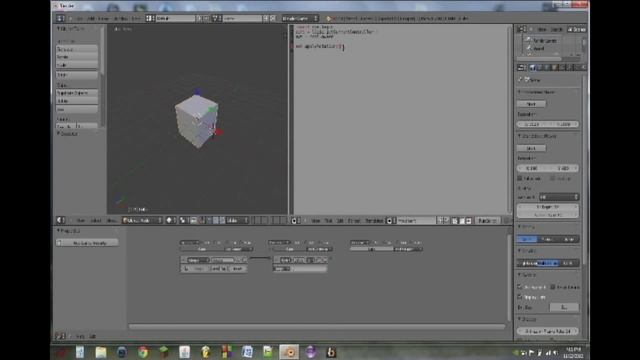Viewport: 640px width, 360px height.
Task: Open text editor's editor type selector
Action: [x=295, y=221]
